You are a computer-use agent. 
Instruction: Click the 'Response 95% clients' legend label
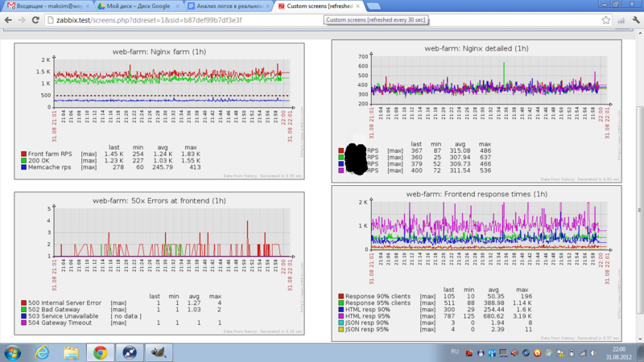[378, 303]
